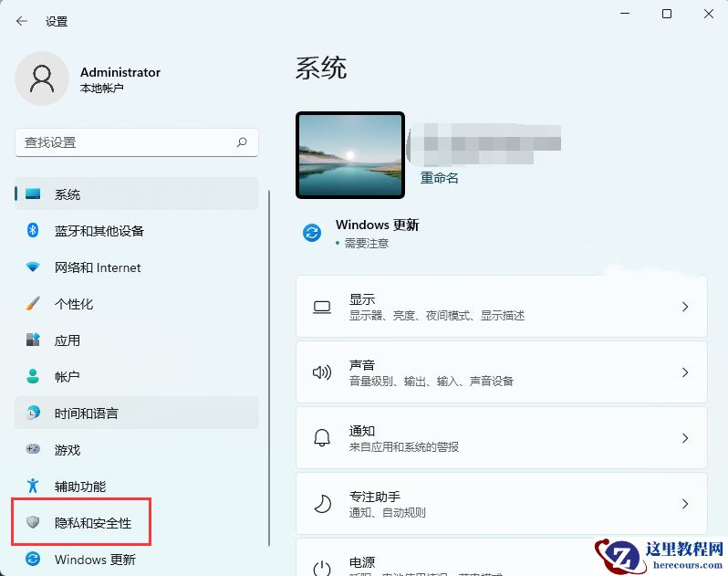Viewport: 728px width, 576px height.
Task: Select 系统 in the sidebar
Action: tap(137, 194)
